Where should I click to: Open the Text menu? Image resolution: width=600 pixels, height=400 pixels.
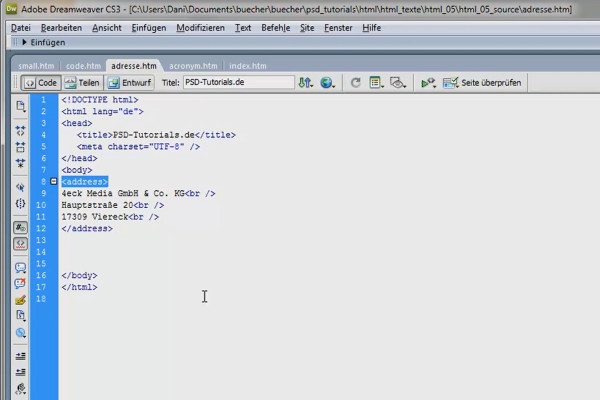tap(243, 28)
